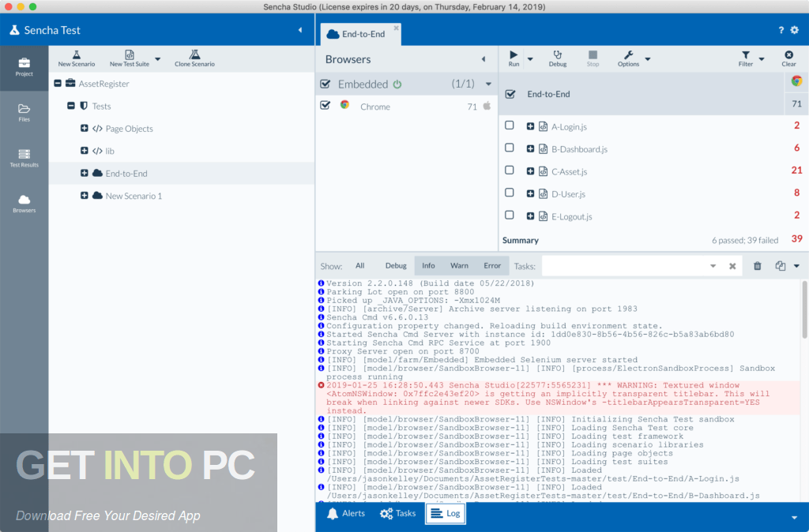809x532 pixels.
Task: Click the trash icon in the log toolbar
Action: [x=757, y=266]
